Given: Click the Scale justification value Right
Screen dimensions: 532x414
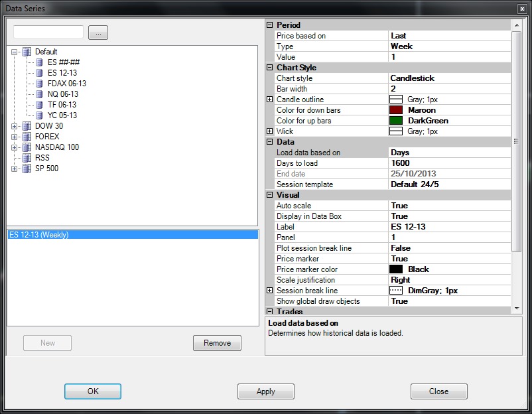Looking at the screenshot, I should tap(401, 280).
